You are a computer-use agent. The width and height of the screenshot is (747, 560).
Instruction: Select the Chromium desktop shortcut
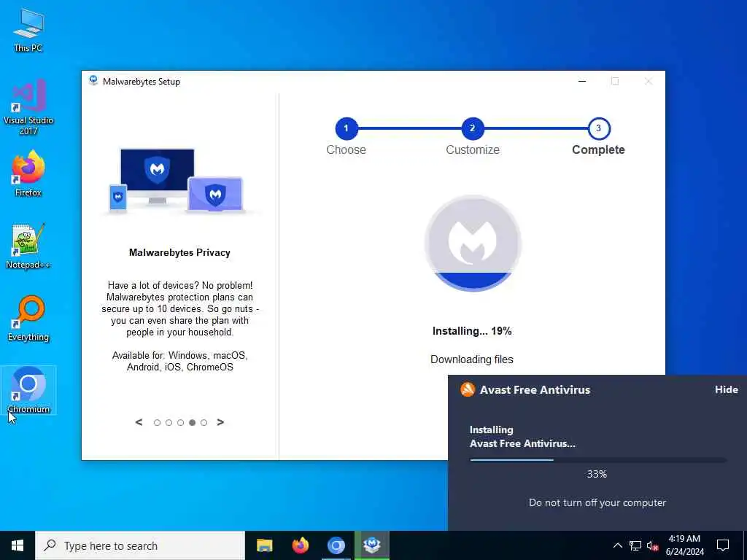coord(28,390)
